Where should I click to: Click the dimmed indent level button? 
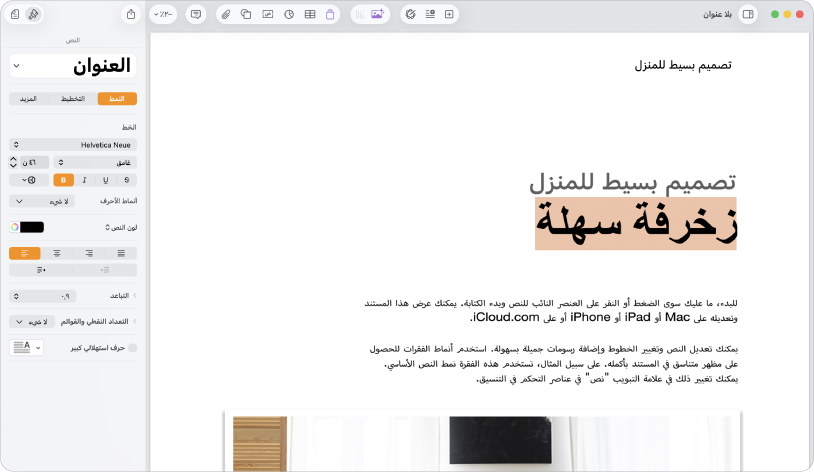(x=105, y=270)
